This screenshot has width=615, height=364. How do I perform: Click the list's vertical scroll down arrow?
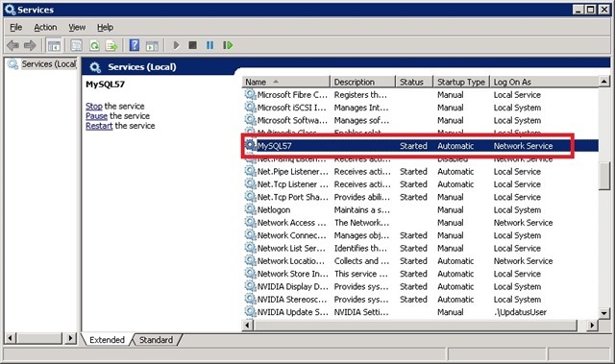(x=604, y=313)
